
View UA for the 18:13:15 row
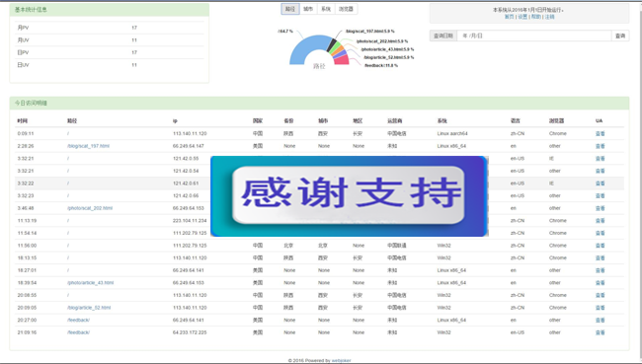[x=600, y=258]
